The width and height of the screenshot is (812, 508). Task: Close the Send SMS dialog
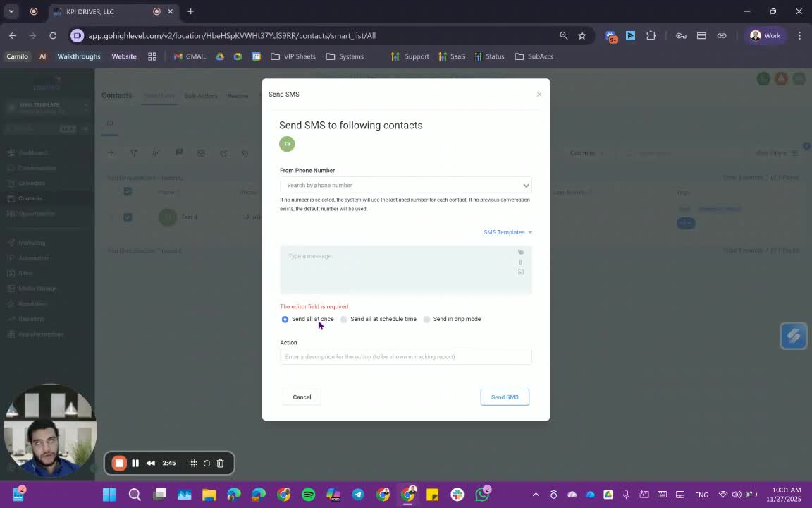pyautogui.click(x=539, y=95)
